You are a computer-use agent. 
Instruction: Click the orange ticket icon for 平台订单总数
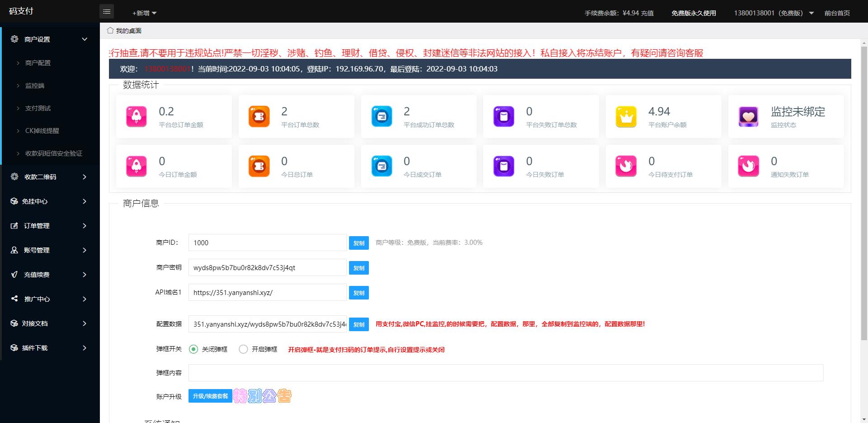pyautogui.click(x=259, y=117)
